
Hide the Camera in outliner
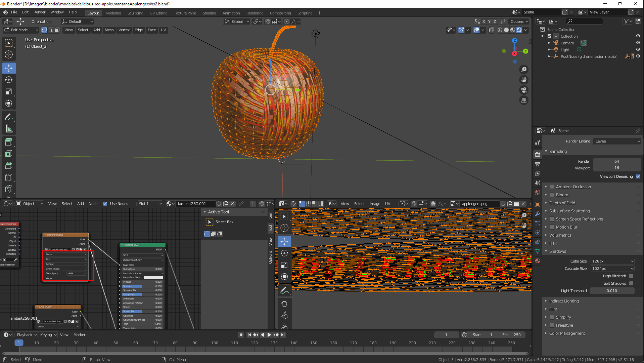point(638,43)
